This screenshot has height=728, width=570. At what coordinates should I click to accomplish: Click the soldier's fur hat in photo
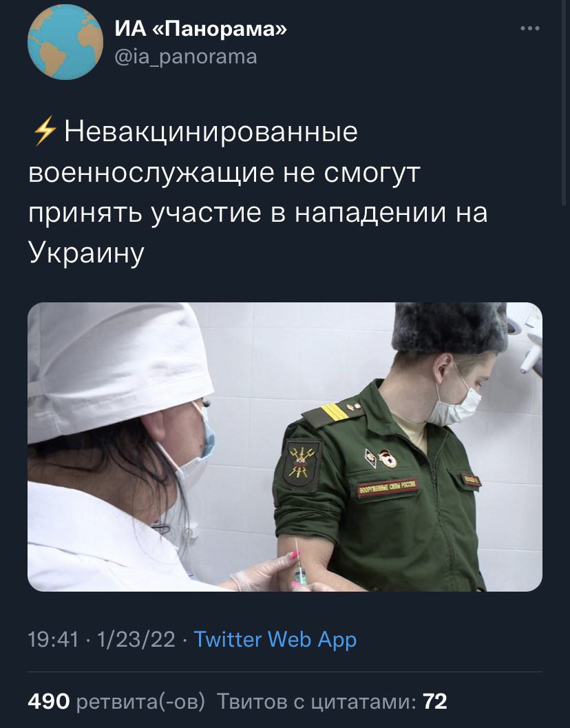[450, 327]
